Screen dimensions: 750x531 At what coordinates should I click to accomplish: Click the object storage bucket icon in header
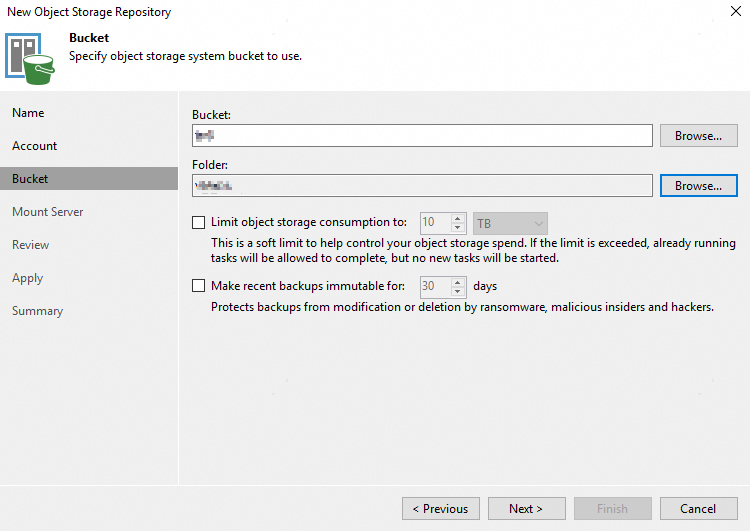tap(29, 58)
